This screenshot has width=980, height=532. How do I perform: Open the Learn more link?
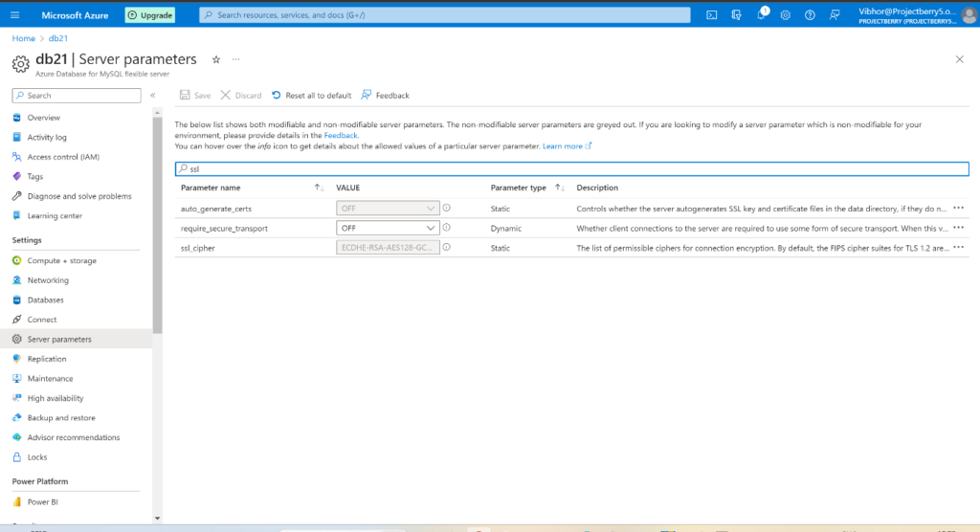[x=567, y=146]
